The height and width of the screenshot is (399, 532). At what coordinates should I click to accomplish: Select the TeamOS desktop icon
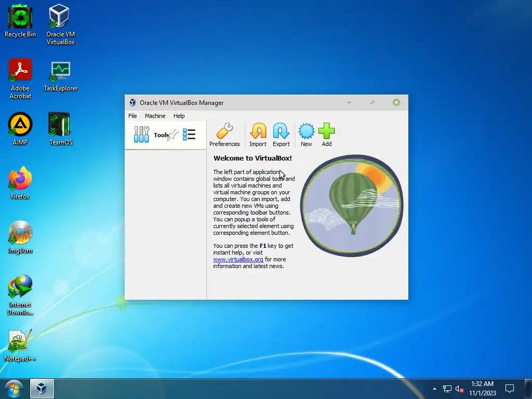coord(60,129)
